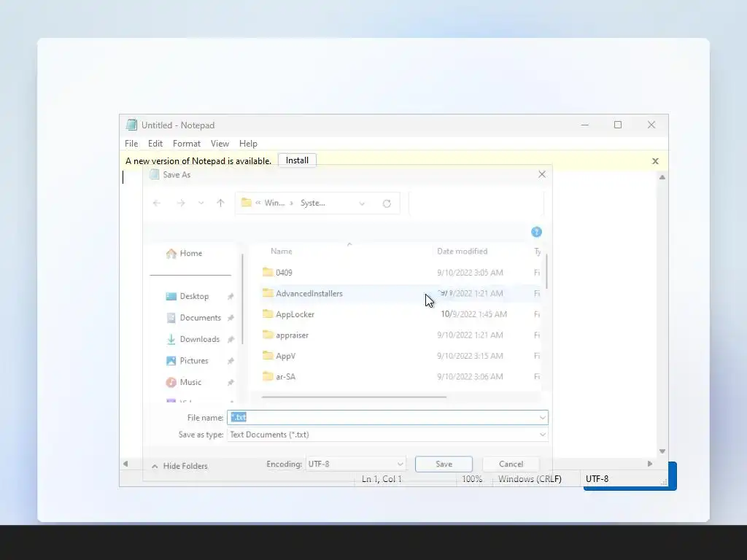Go back in Save As navigation
Viewport: 747px width, 560px height.
pyautogui.click(x=157, y=203)
